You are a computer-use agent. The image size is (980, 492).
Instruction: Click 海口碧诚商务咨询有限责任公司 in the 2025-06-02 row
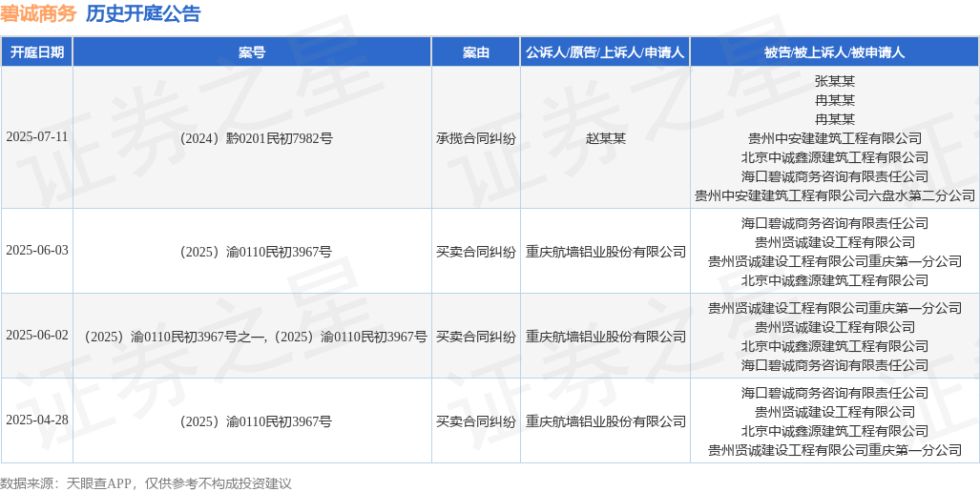pyautogui.click(x=834, y=365)
